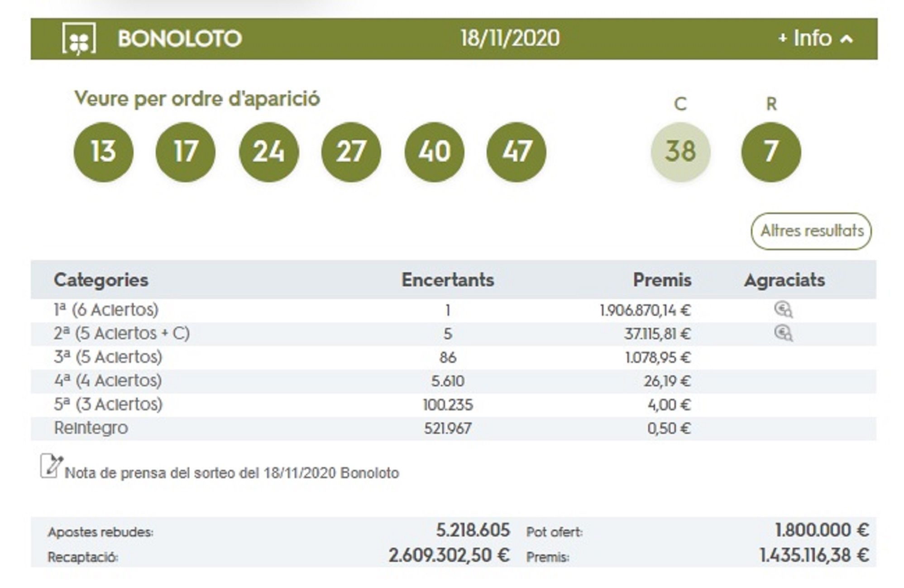Click the reintegro ball 7
The height and width of the screenshot is (588, 904).
[x=771, y=152]
